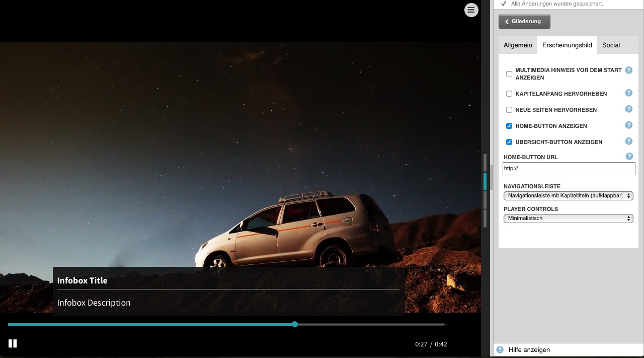
Task: Click help icon beside Neue Seiten hervorheben
Action: point(628,109)
